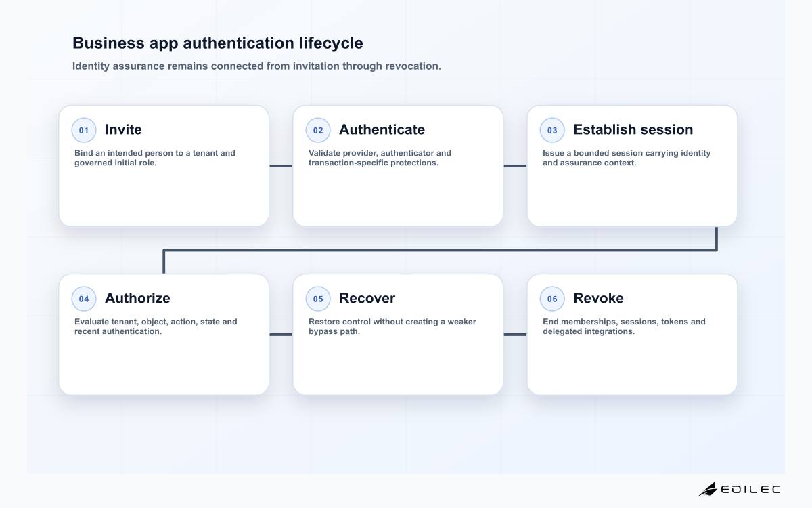The height and width of the screenshot is (508, 812).
Task: Click the description End memberships, sessions, tokens
Action: click(x=624, y=326)
